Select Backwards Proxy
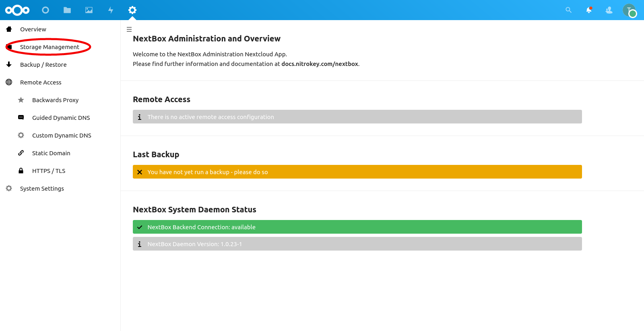 point(60,100)
